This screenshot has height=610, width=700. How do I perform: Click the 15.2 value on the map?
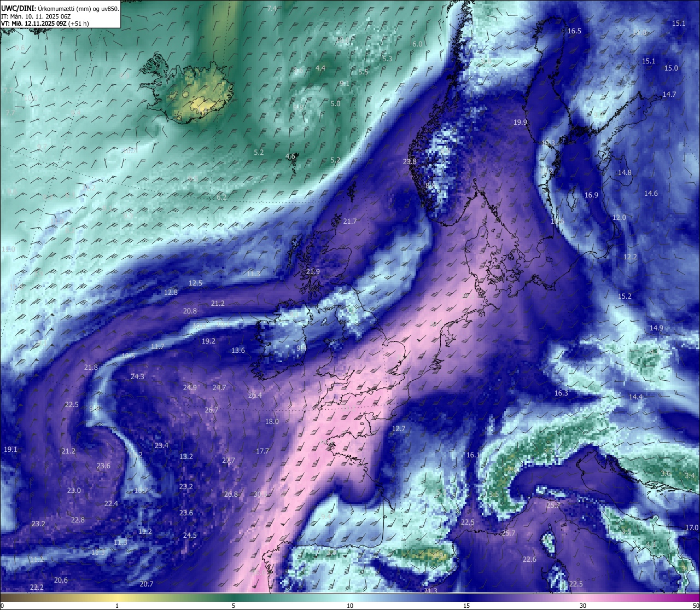point(625,297)
